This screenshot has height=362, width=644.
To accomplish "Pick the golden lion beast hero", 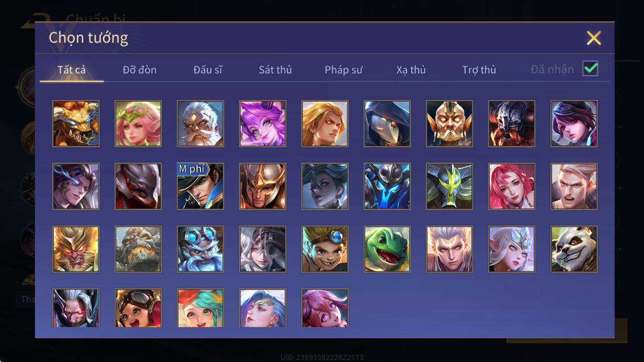I will [x=76, y=124].
